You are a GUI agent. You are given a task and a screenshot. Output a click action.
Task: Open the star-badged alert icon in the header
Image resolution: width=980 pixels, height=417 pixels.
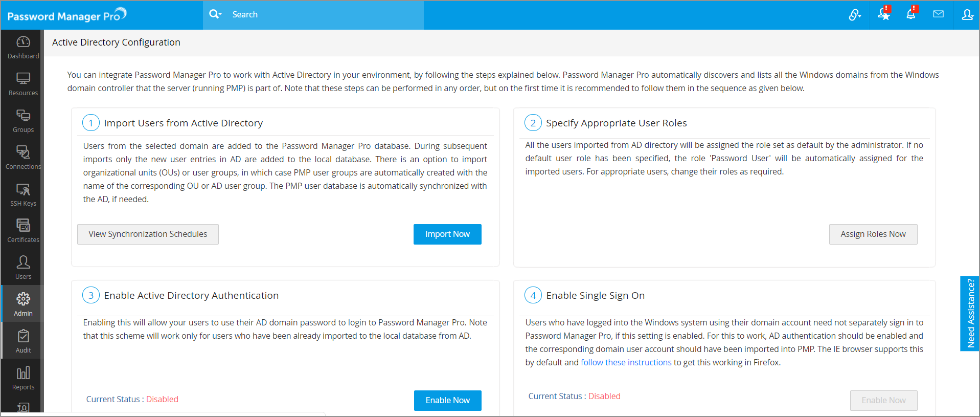(884, 14)
